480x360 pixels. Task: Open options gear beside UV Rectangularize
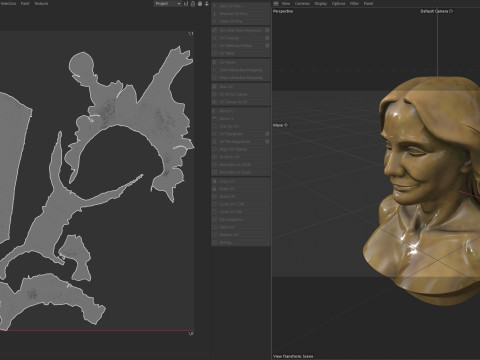(267, 141)
